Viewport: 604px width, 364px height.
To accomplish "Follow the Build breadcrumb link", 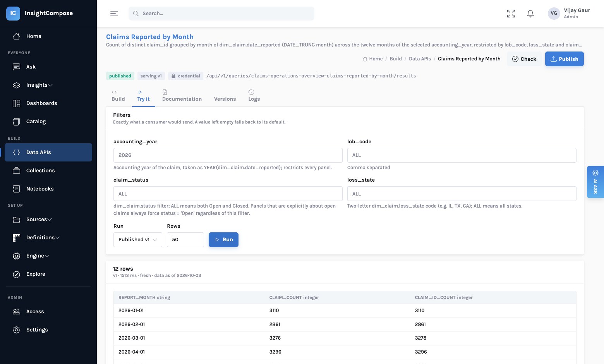I will (x=396, y=59).
